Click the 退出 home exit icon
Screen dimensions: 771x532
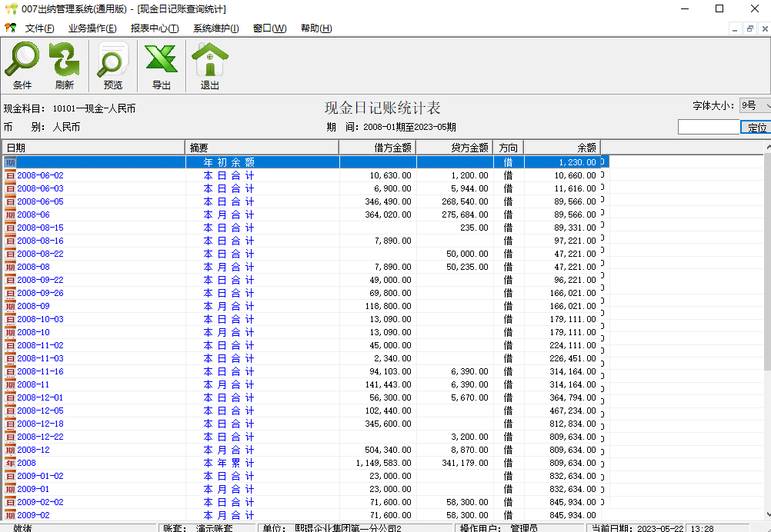pos(210,65)
